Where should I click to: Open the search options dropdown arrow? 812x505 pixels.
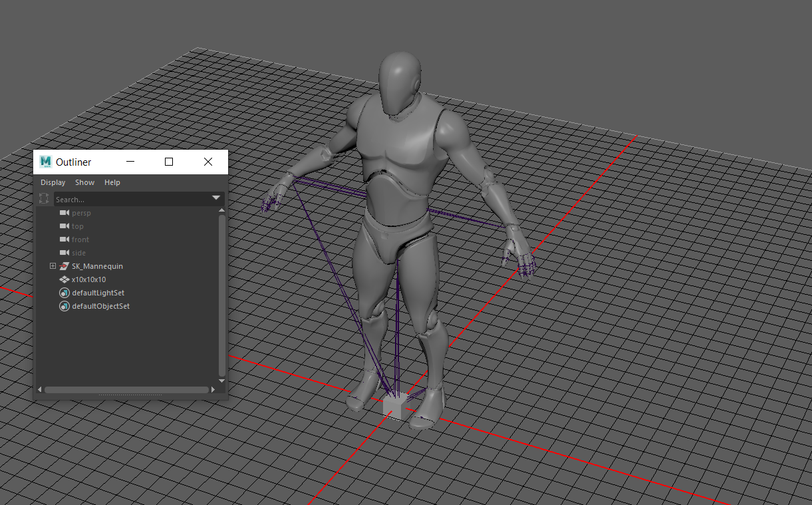(216, 198)
